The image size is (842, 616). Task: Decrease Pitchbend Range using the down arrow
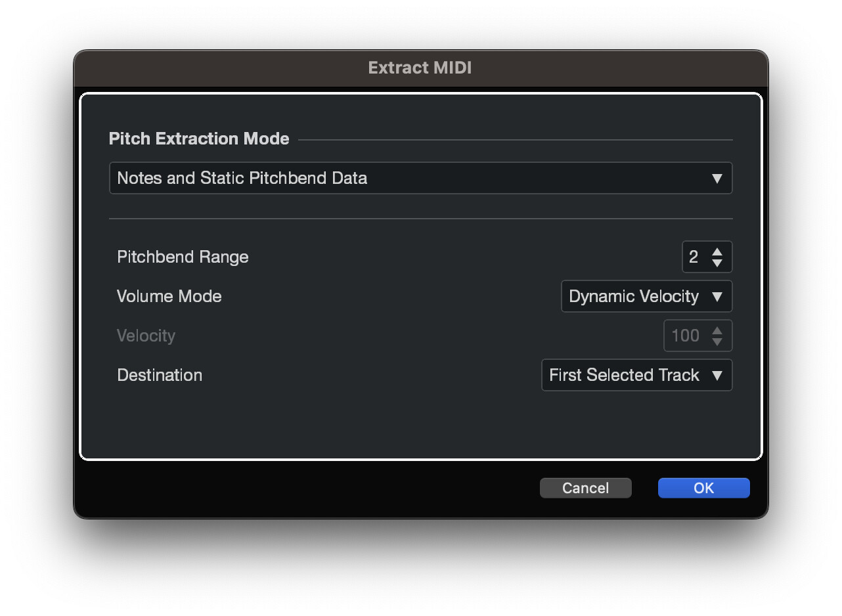click(717, 263)
